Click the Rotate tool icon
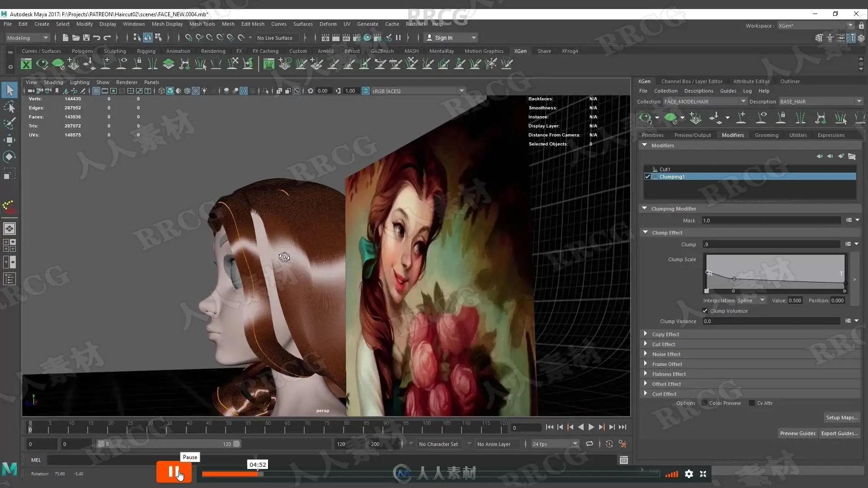 [x=9, y=157]
